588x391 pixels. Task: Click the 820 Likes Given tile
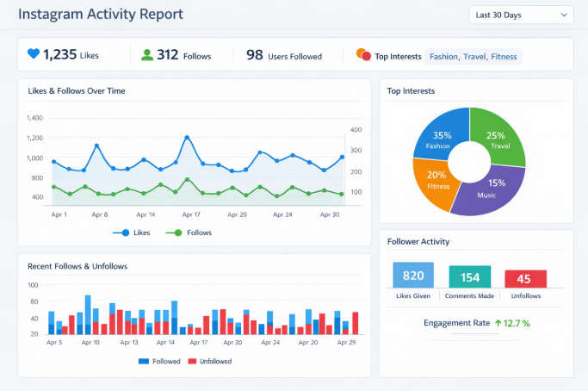click(x=413, y=276)
